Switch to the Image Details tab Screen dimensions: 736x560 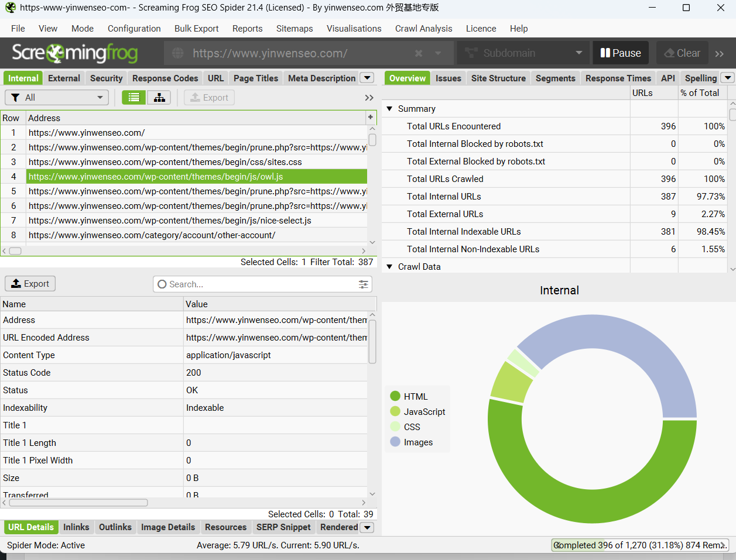[168, 527]
